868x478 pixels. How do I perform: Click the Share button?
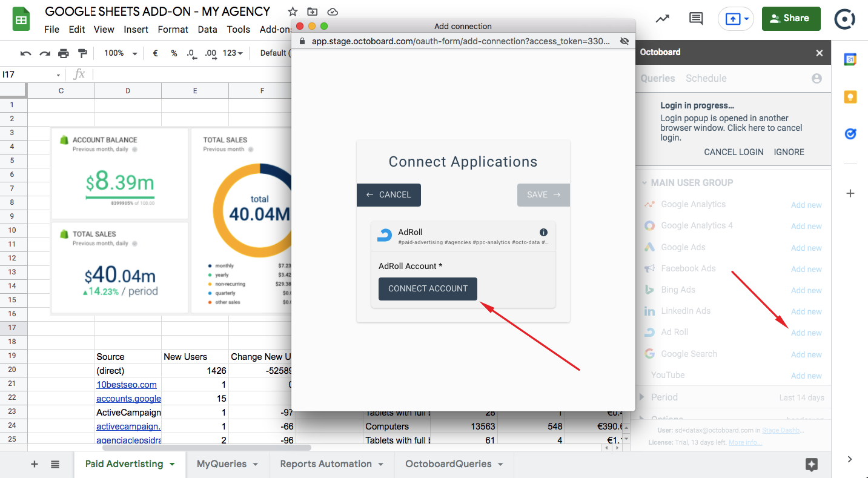coord(791,19)
